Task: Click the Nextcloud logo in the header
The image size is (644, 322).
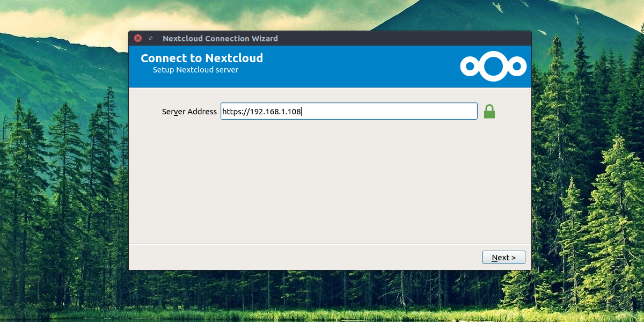Action: click(x=493, y=67)
